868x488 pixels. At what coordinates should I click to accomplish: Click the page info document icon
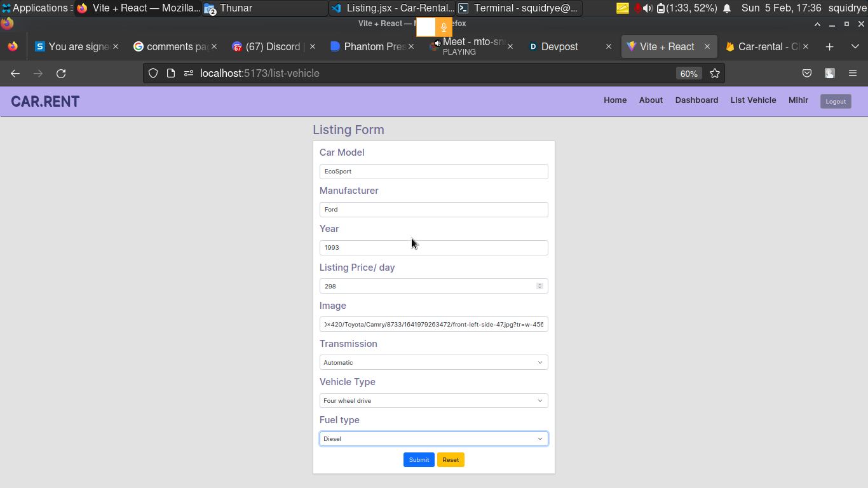coord(170,73)
